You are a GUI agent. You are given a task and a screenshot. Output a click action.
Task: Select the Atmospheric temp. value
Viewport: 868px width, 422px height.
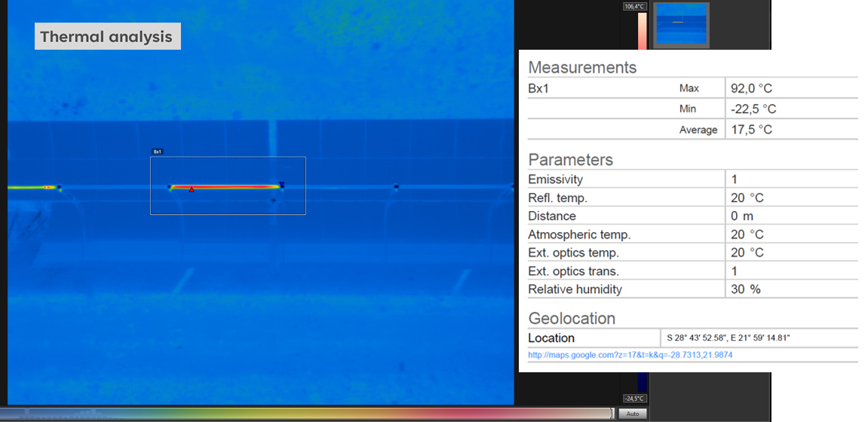pos(747,234)
